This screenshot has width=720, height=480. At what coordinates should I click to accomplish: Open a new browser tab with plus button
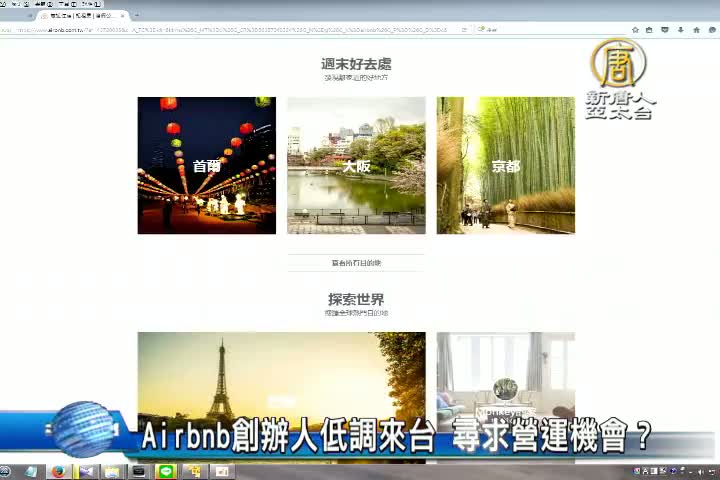tap(136, 16)
